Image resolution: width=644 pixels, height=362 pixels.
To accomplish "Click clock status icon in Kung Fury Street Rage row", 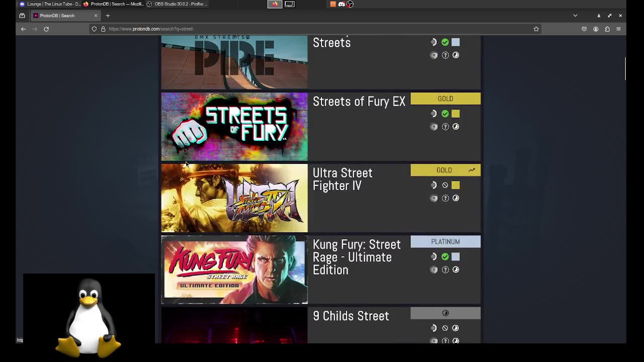I will pyautogui.click(x=455, y=269).
